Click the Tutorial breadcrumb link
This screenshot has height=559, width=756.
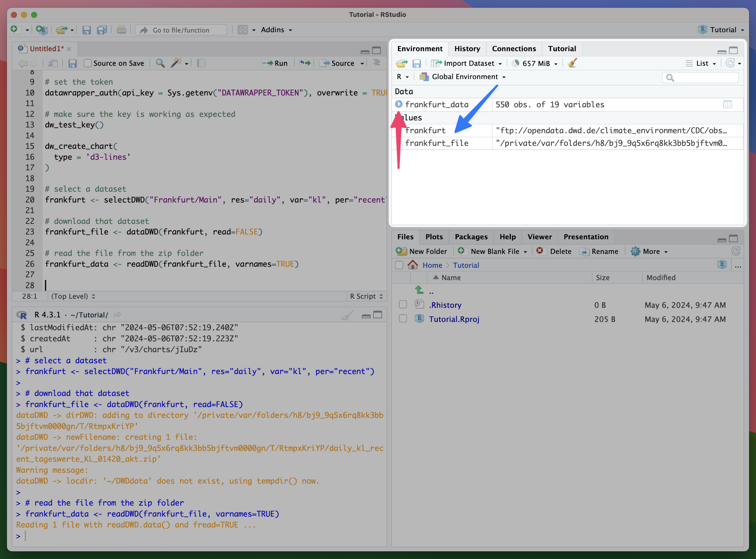tap(465, 265)
